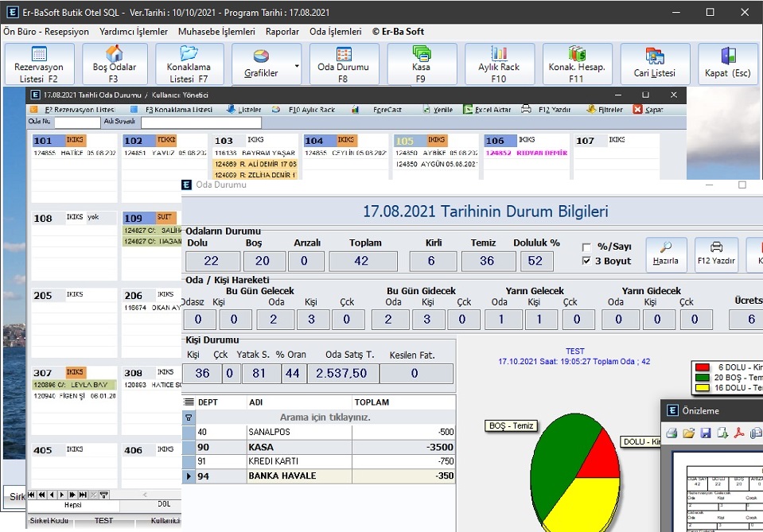The image size is (763, 532).
Task: Click filter icon in grid search row
Action: coord(189,417)
